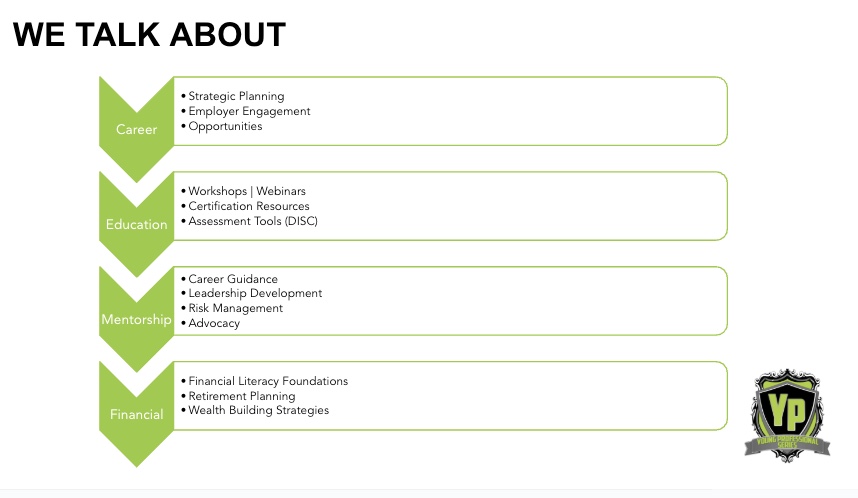Select the green Education chevron arrow
Screen dimensions: 858x498
click(x=136, y=224)
